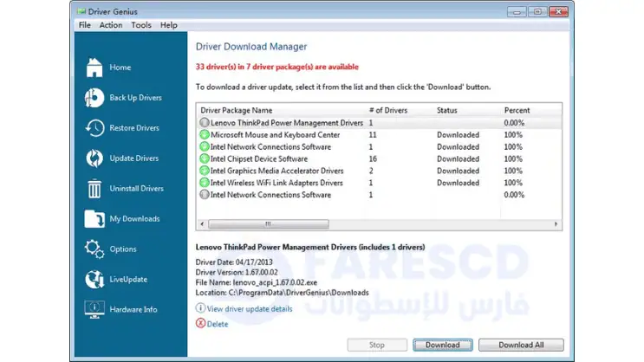This screenshot has height=362, width=644.
Task: Open the Update Drivers icon
Action: tap(94, 158)
